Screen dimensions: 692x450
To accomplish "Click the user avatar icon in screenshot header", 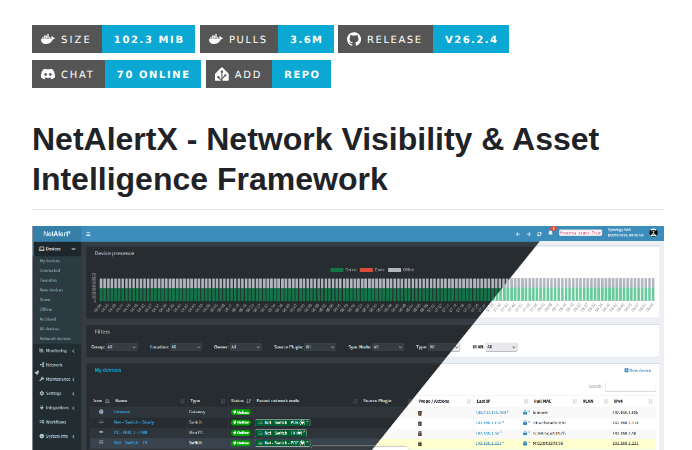I will 654,233.
